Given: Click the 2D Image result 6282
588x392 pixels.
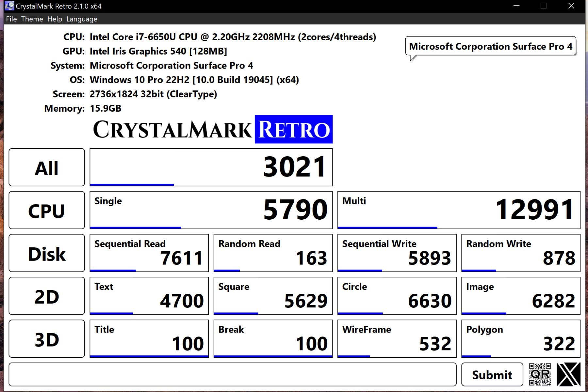Looking at the screenshot, I should (521, 296).
